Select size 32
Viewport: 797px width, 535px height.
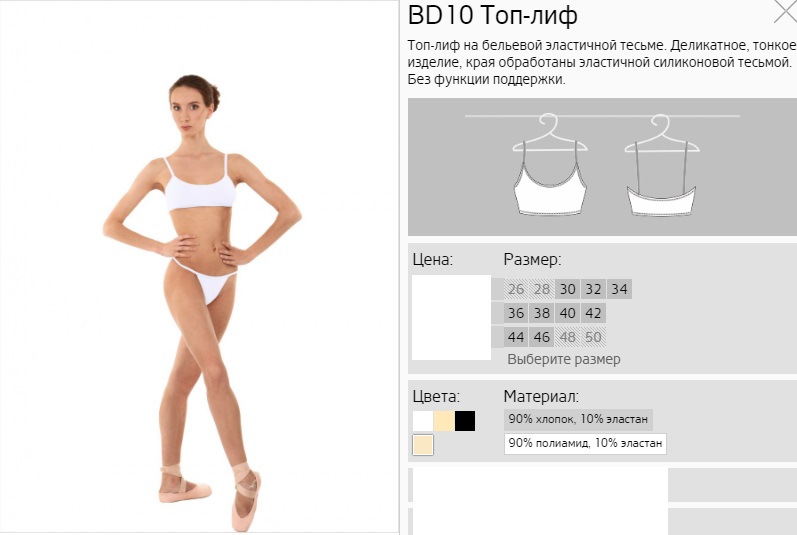(593, 289)
